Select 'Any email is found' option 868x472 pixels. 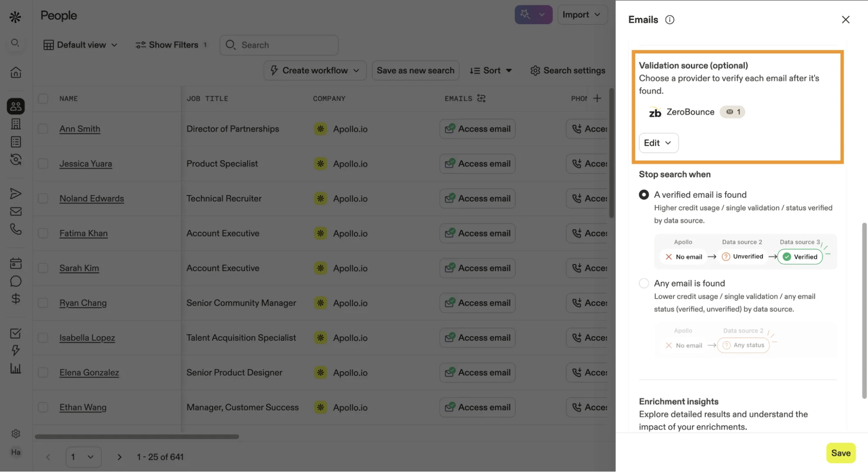click(x=644, y=283)
